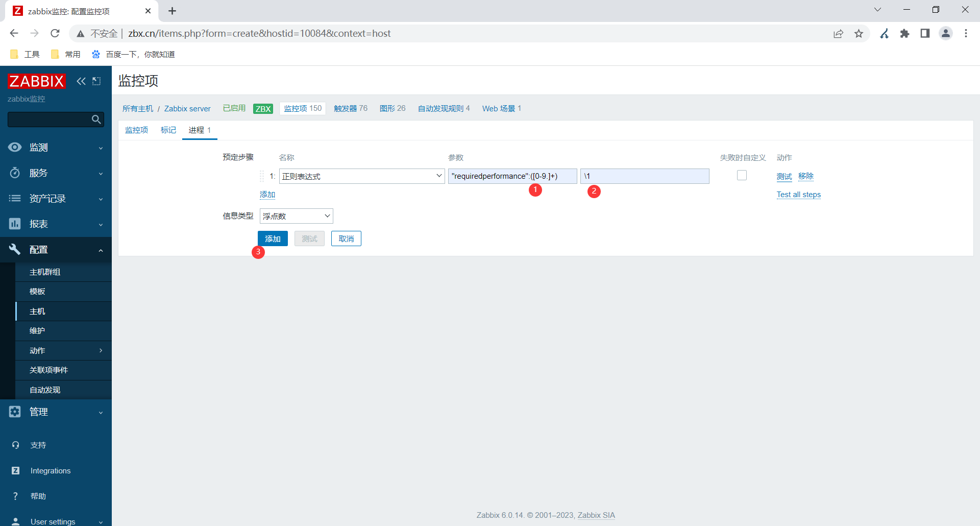This screenshot has width=980, height=526.
Task: Click the sidebar search magnifier icon
Action: click(x=96, y=119)
